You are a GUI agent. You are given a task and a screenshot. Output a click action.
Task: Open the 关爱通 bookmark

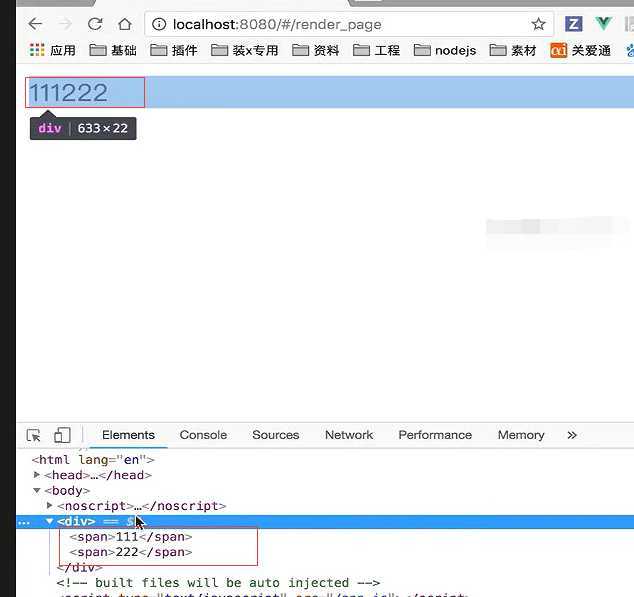point(580,50)
